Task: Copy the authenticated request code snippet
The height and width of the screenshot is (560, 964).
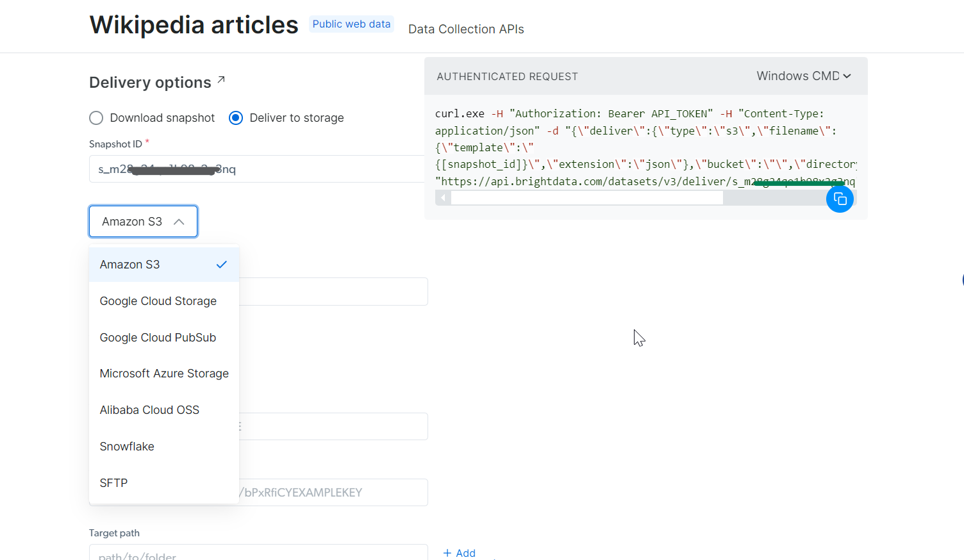Action: pos(840,199)
